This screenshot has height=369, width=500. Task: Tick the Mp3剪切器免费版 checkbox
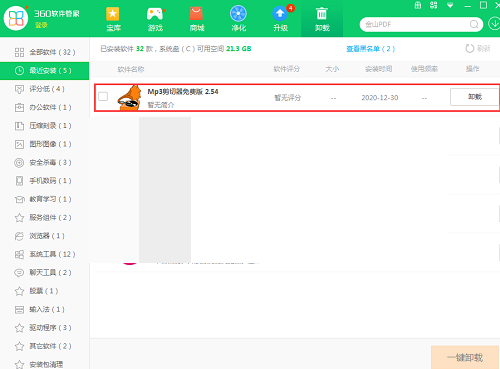103,97
